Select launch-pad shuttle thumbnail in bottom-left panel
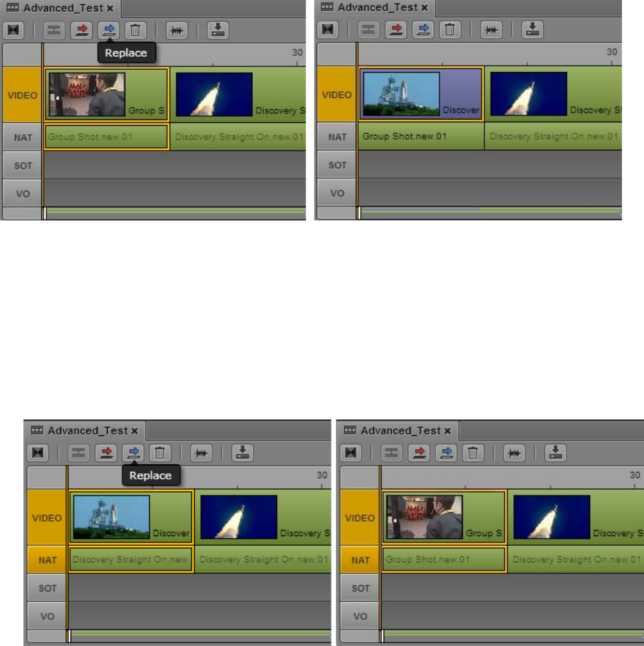The width and height of the screenshot is (644, 646). pyautogui.click(x=111, y=517)
